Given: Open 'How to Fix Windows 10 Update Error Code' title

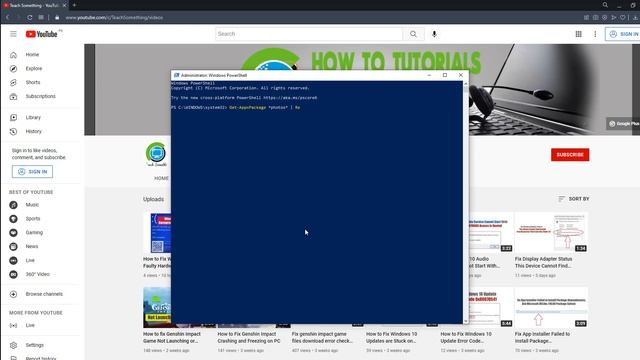Looking at the screenshot, I should 466,338.
